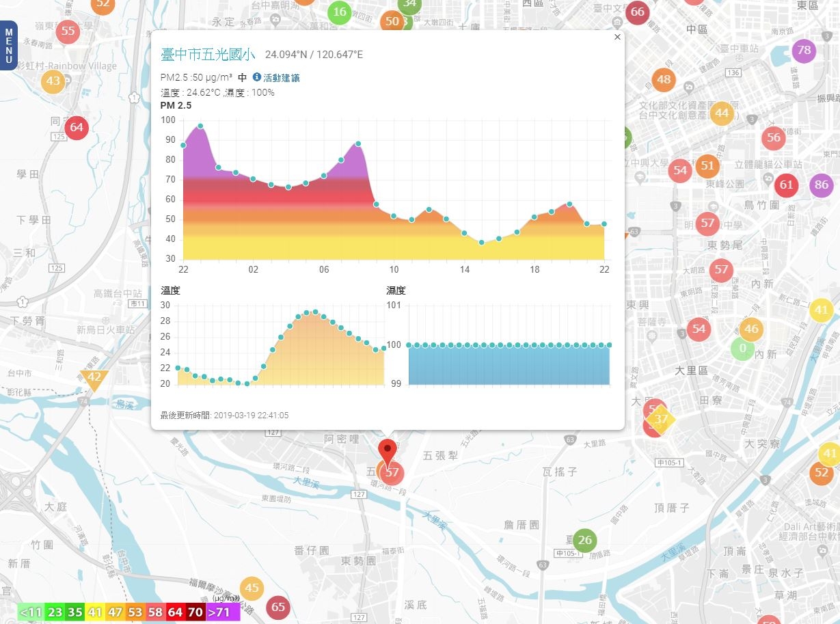Select the 57 marker below 東勢尾
Viewport: 840px width, 624px height.
[x=722, y=270]
